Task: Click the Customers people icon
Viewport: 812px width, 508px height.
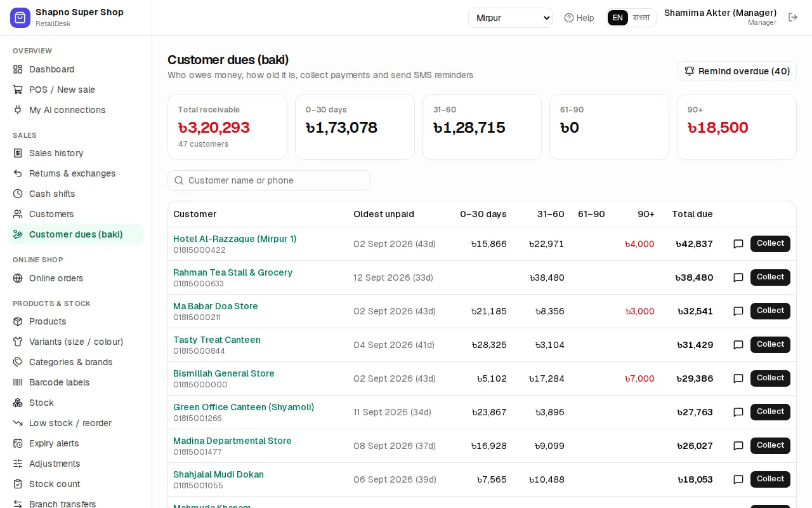Action: click(18, 214)
